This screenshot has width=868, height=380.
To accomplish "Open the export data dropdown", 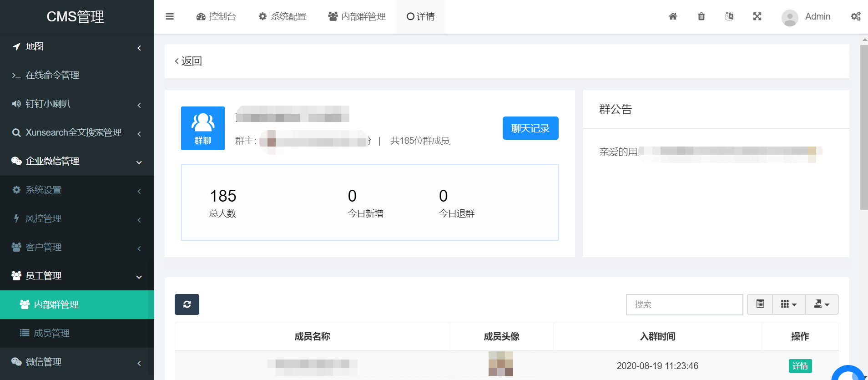I will point(822,304).
